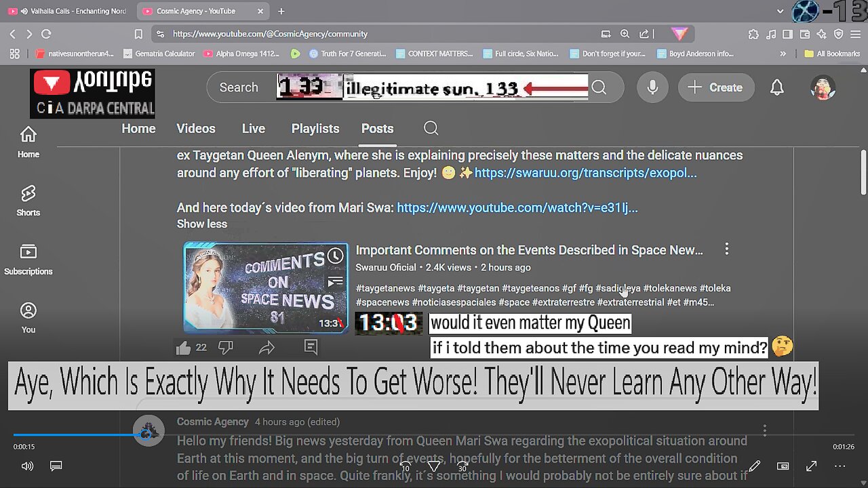
Task: Open the account avatar menu
Action: [x=823, y=87]
